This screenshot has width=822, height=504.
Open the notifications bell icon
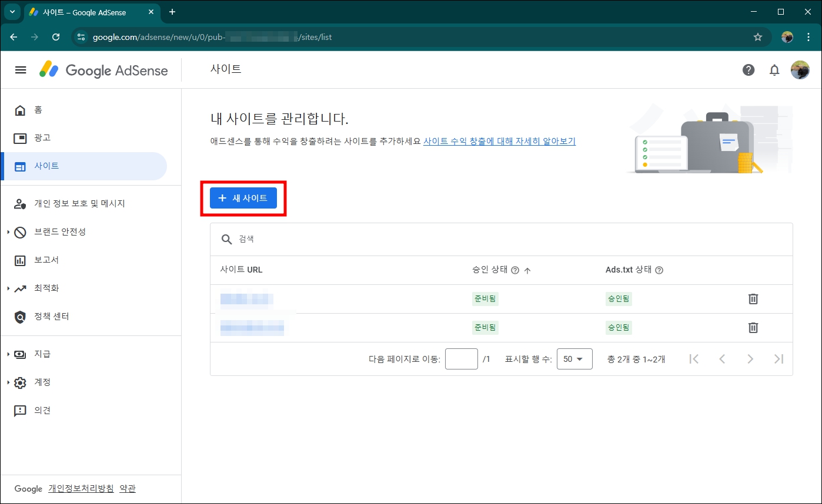tap(774, 69)
